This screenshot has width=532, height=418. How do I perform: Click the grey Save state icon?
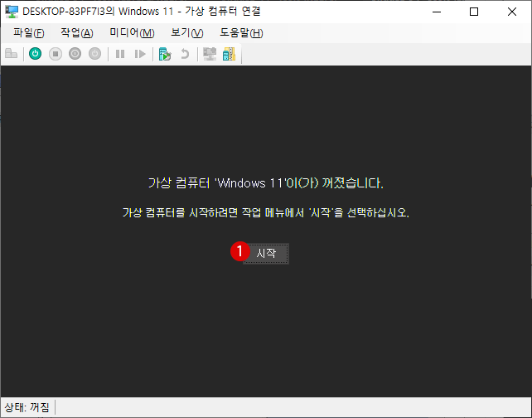[95, 54]
